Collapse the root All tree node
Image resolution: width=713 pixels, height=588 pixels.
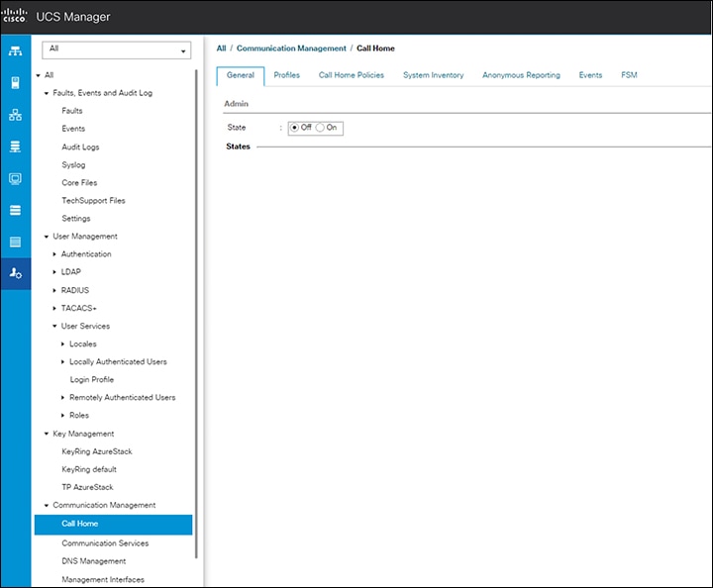coord(39,75)
